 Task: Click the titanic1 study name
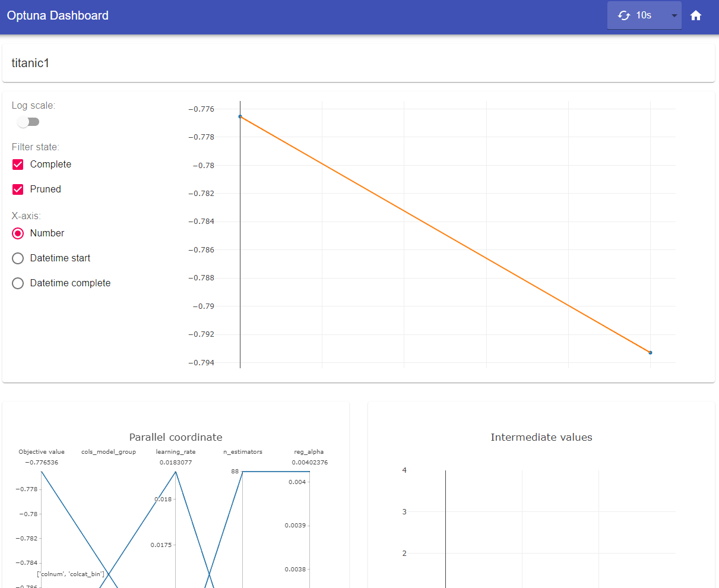tap(30, 63)
